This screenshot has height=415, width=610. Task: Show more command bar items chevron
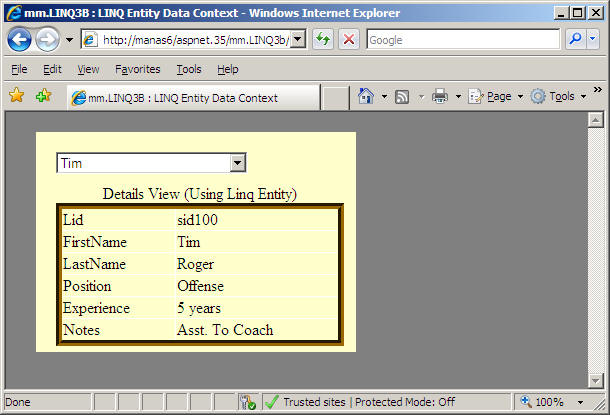tap(598, 90)
